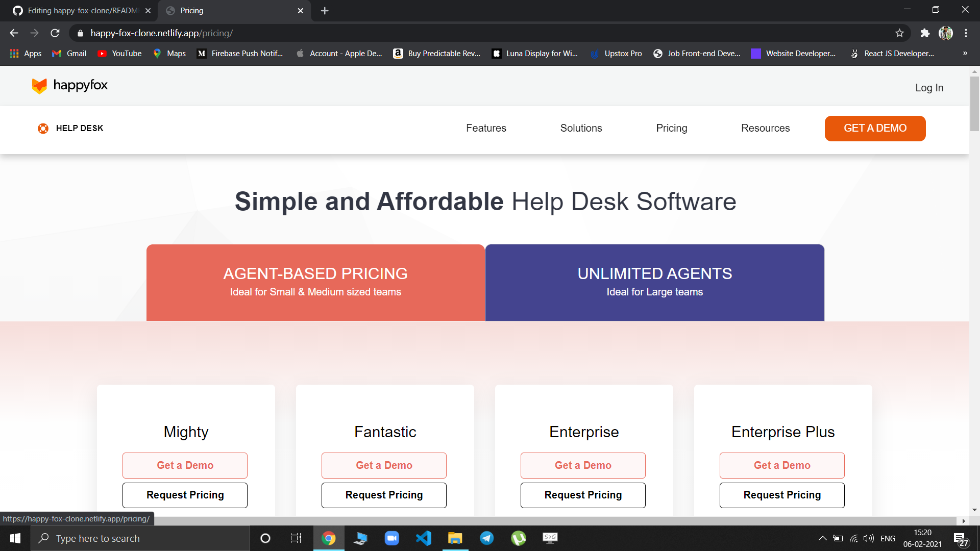
Task: Click Request Pricing under Enterprise
Action: click(583, 495)
